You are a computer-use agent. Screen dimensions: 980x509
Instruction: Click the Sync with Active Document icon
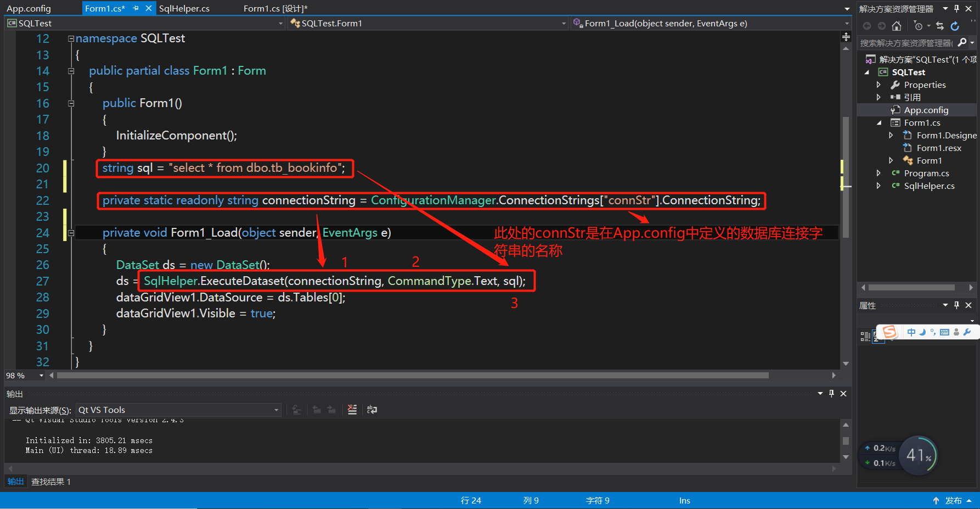[940, 26]
